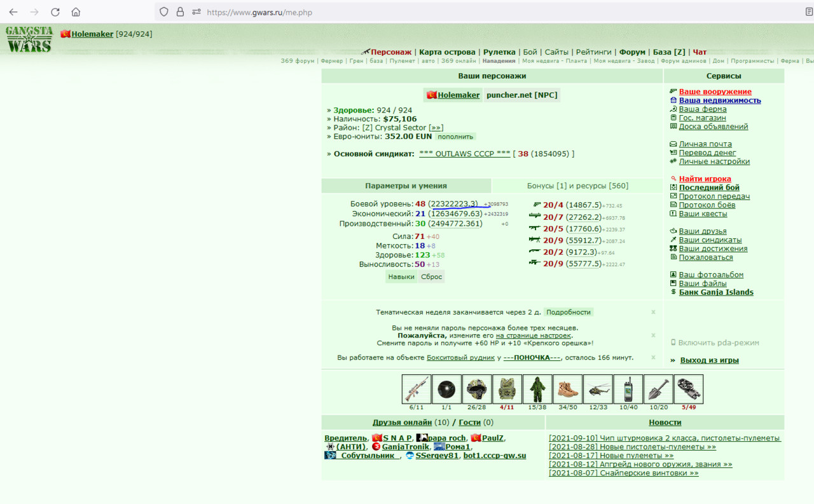Open База [Z] menu item
814x504 pixels.
pyautogui.click(x=669, y=52)
